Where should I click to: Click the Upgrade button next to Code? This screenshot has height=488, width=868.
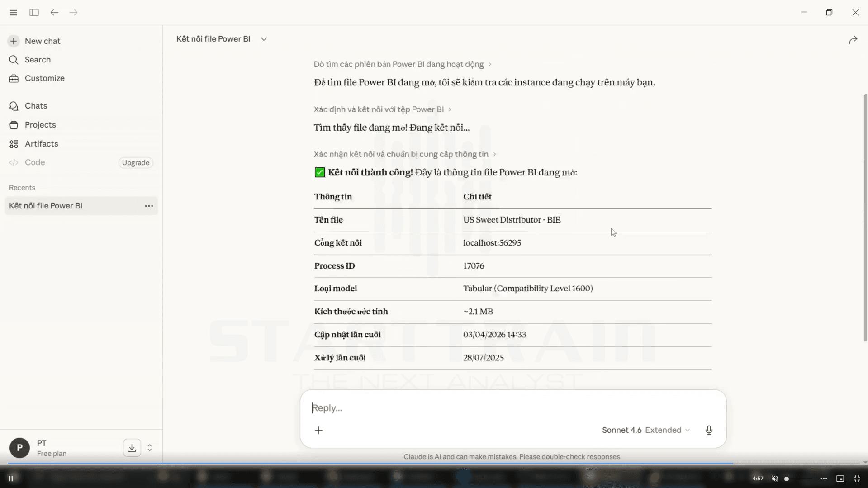tap(136, 163)
